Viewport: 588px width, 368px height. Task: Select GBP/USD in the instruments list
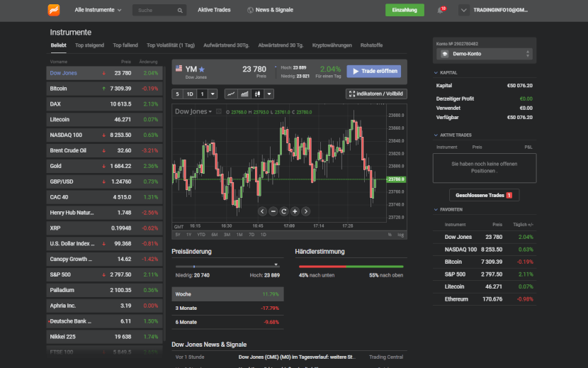click(104, 182)
